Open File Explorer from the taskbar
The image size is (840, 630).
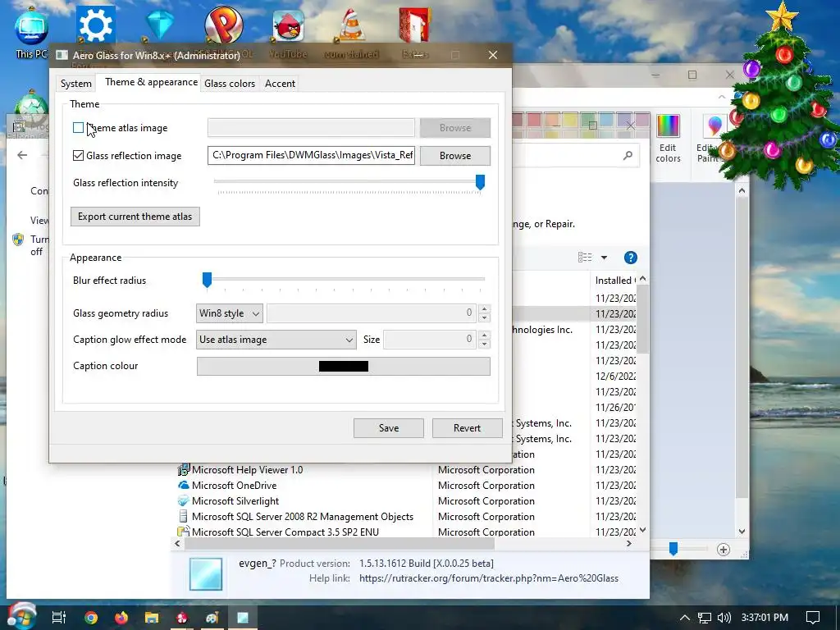[152, 618]
